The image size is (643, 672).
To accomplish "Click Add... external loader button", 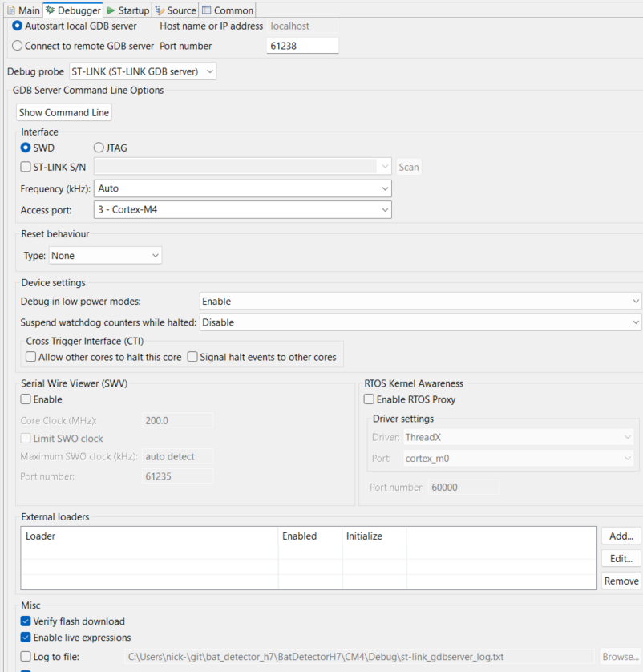I will tap(621, 536).
